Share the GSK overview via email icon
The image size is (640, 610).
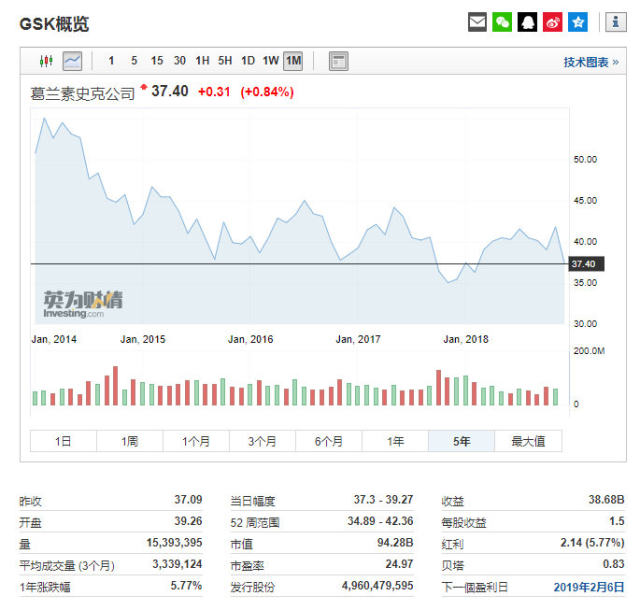point(477,22)
